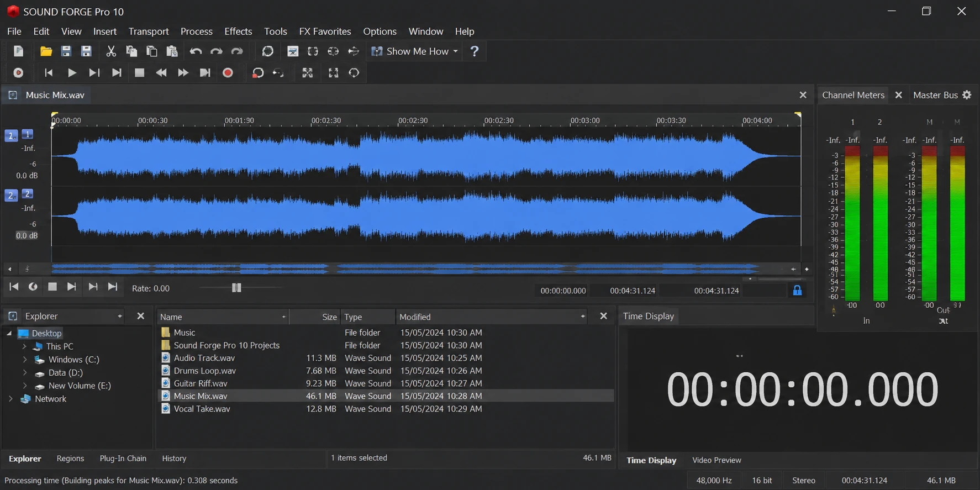Open the Name column dropdown arrow
980x490 pixels.
click(284, 317)
